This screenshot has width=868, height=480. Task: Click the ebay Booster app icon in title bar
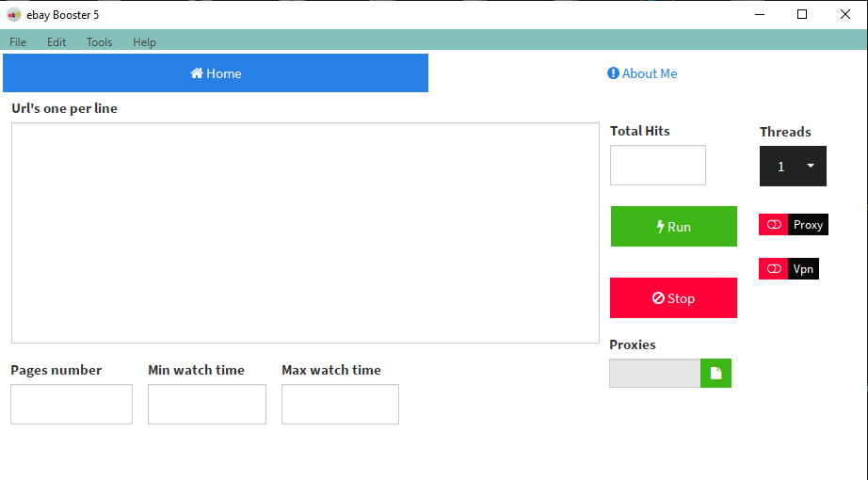pos(14,15)
